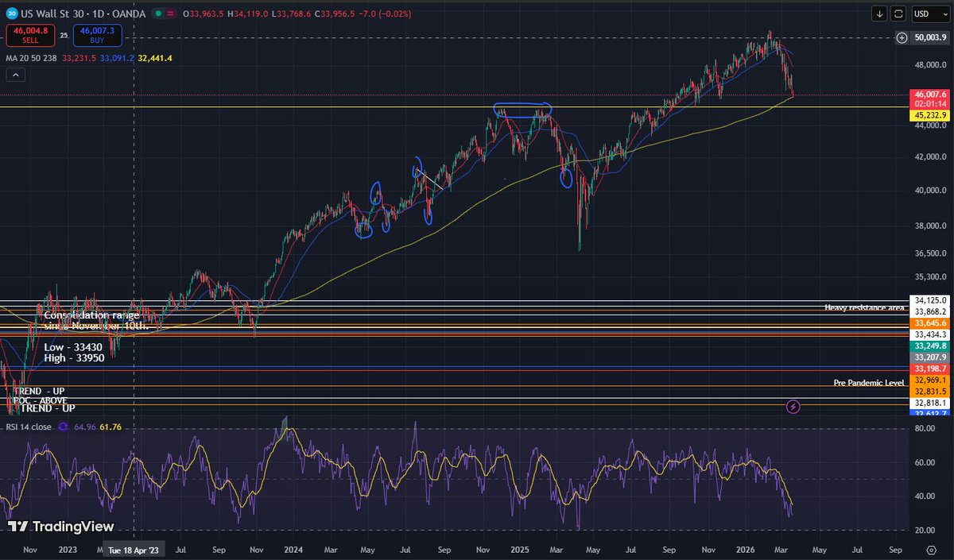Click the down-arrow scroll button at top right
This screenshot has width=954, height=560.
(880, 14)
